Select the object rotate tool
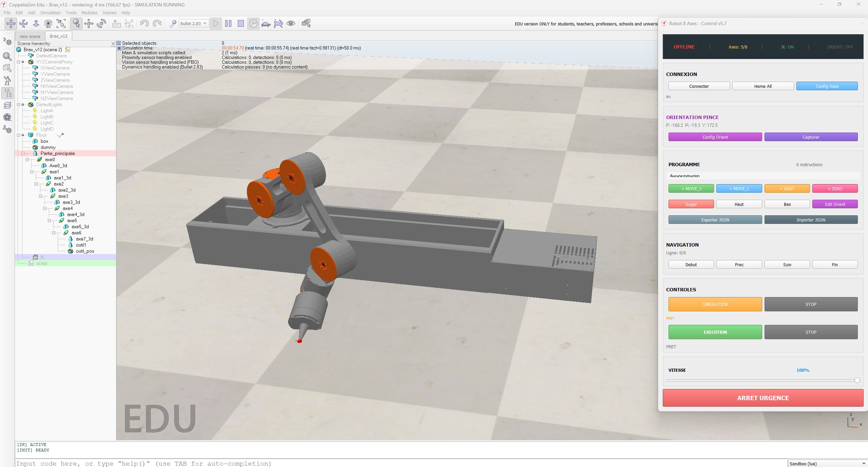 (101, 23)
